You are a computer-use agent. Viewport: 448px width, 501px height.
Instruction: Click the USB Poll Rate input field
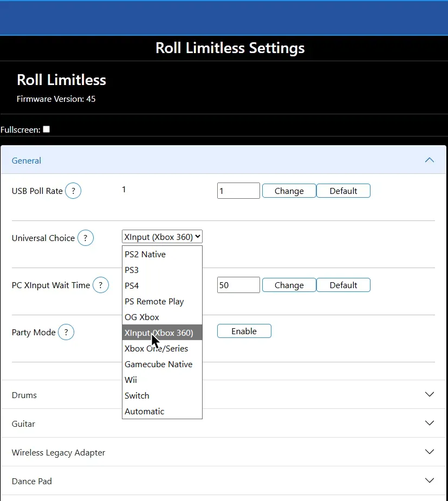pyautogui.click(x=238, y=190)
